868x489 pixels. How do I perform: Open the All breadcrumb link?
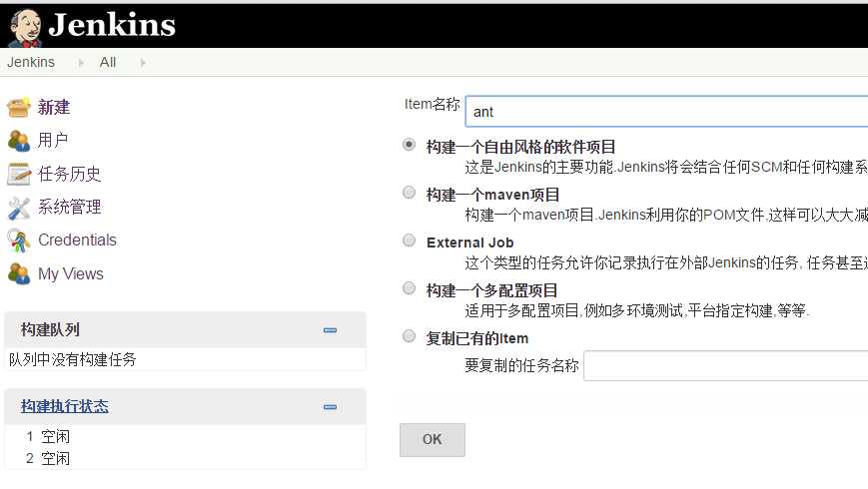(108, 62)
